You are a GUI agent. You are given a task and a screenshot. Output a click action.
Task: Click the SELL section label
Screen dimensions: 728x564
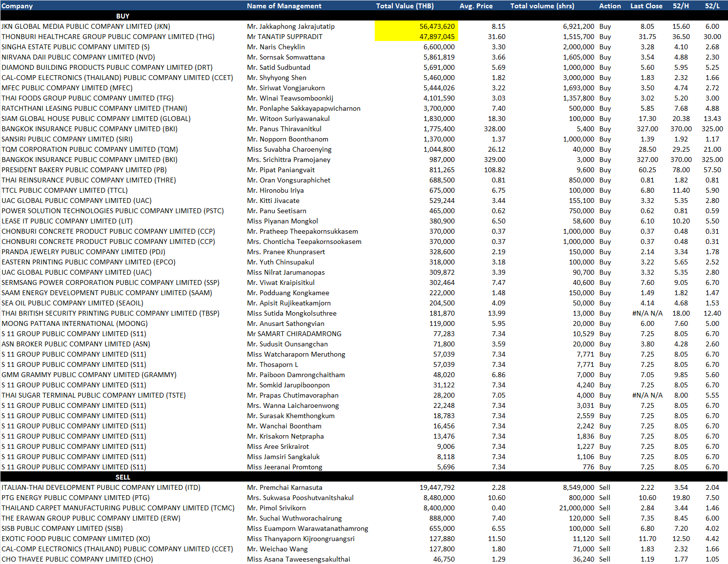122,477
